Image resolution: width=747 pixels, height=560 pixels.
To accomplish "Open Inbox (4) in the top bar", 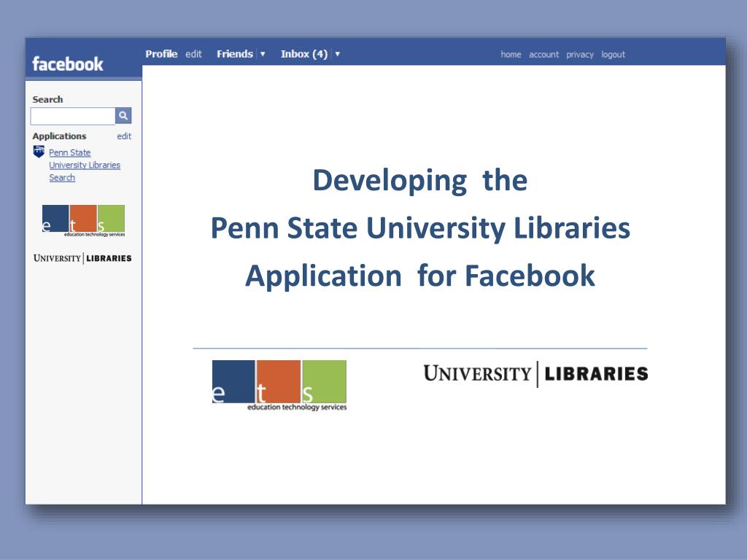I will 304,54.
